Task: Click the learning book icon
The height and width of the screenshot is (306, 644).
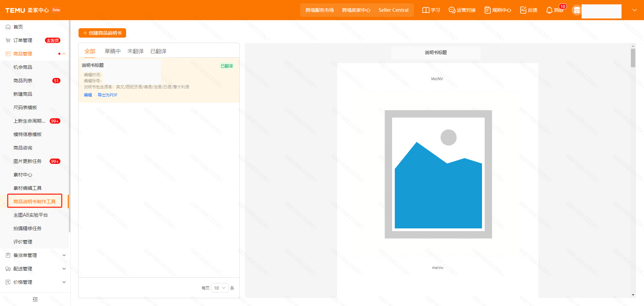Action: click(426, 10)
